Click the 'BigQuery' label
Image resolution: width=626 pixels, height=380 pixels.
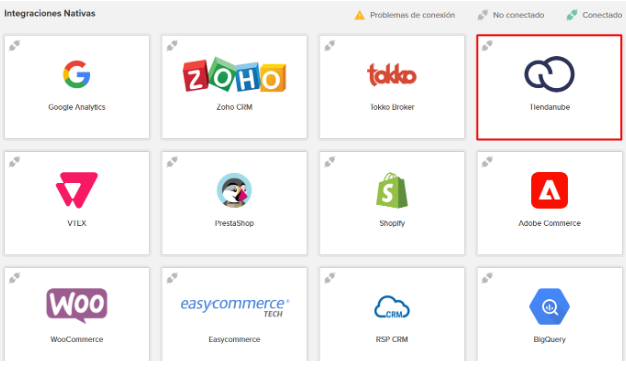(549, 339)
